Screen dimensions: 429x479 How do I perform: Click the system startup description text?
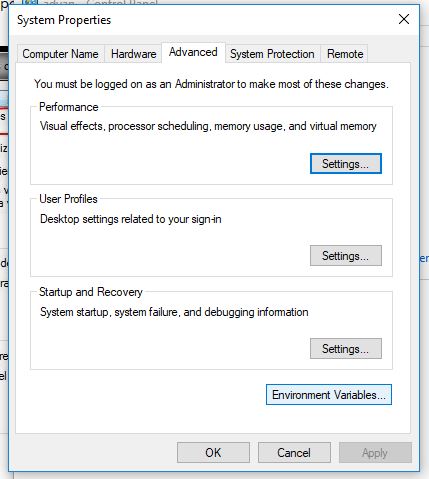click(174, 312)
